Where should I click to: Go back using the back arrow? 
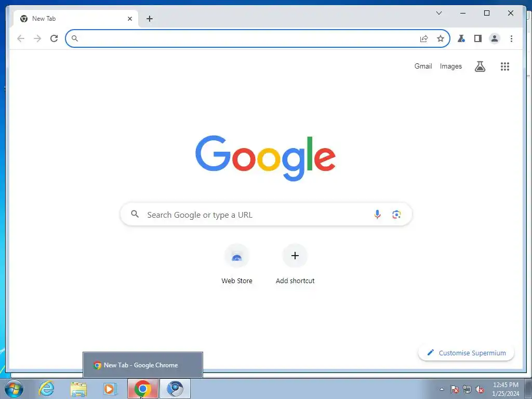click(x=21, y=38)
